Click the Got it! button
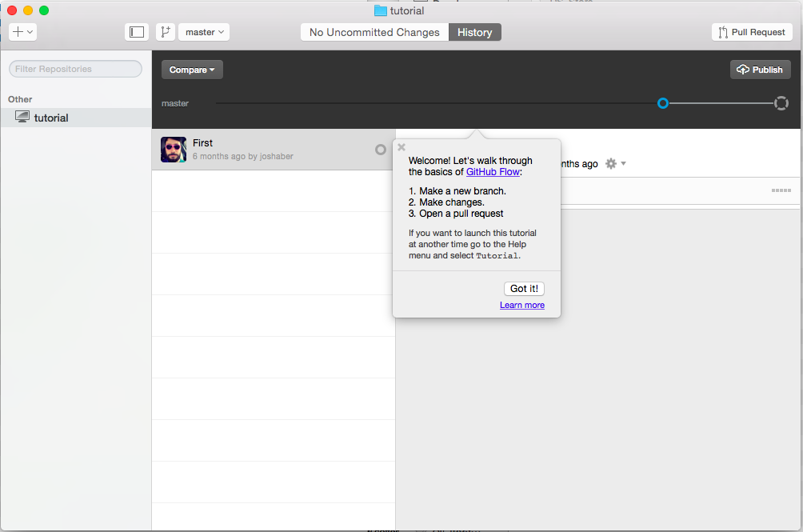 (524, 289)
